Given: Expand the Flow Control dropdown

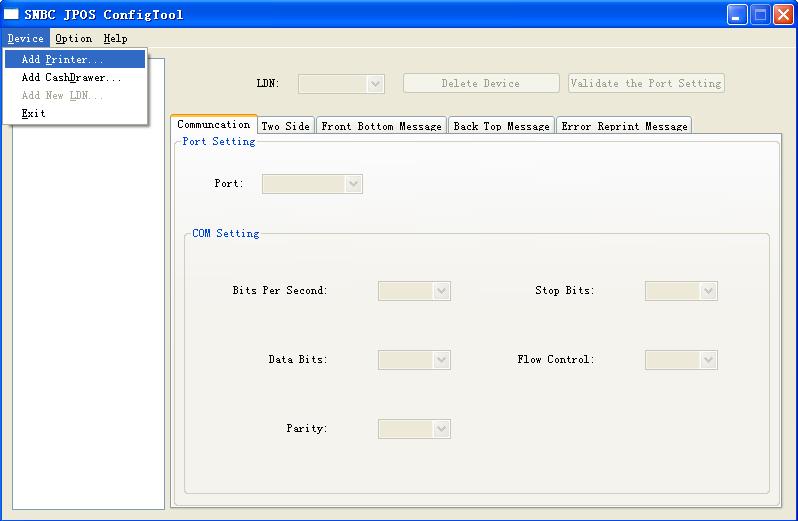Looking at the screenshot, I should click(x=708, y=360).
